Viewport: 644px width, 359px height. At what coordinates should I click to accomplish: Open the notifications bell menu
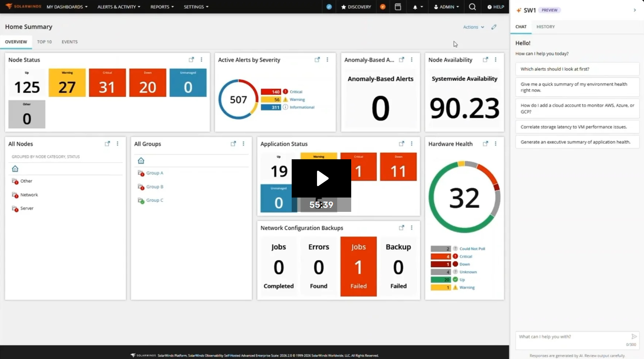coord(418,7)
